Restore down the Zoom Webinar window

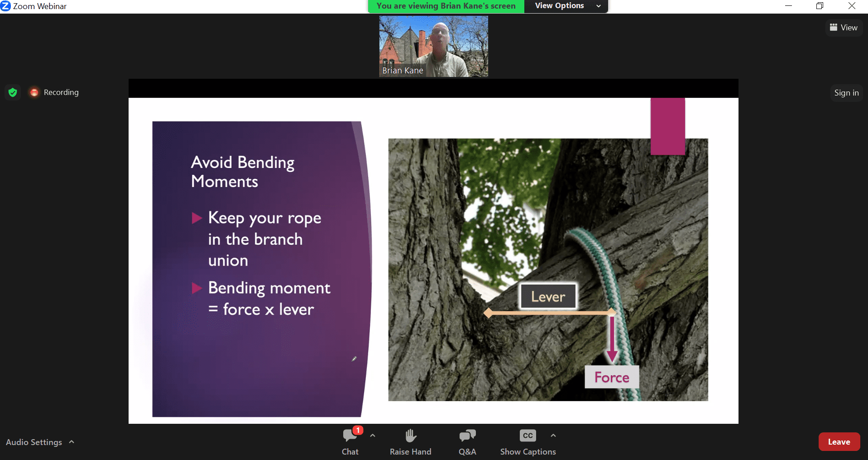(x=820, y=6)
